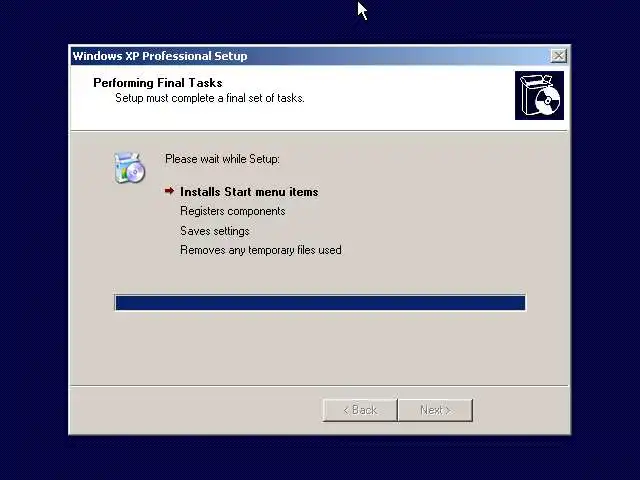Image resolution: width=640 pixels, height=480 pixels.
Task: Click the red arrow next to Installs Start menu items
Action: 169,191
